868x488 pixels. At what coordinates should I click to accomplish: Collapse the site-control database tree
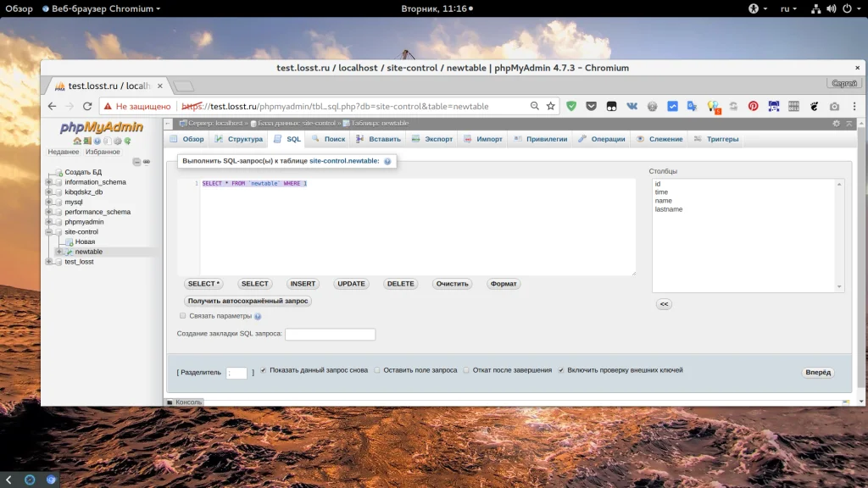48,232
